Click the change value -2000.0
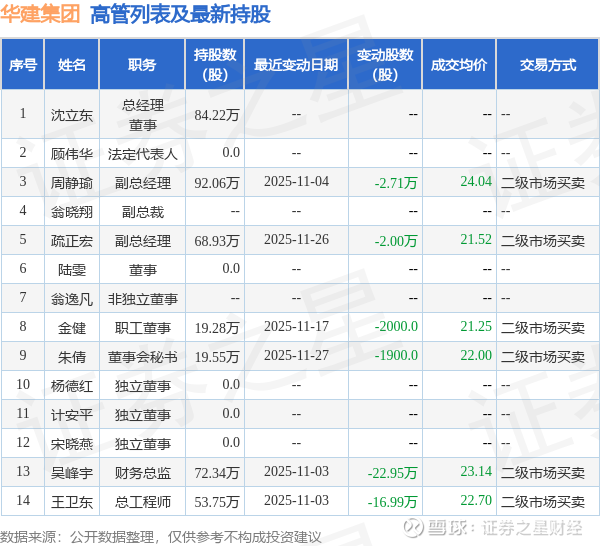This screenshot has height=546, width=600. [x=396, y=326]
